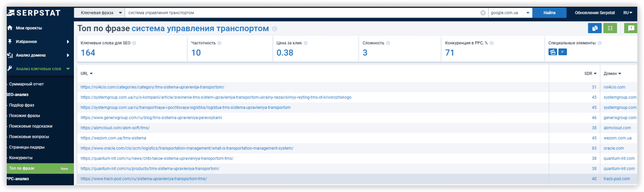Open the generixgroup.com blog URL
Viewport: 644px width, 192px height.
coord(151,118)
